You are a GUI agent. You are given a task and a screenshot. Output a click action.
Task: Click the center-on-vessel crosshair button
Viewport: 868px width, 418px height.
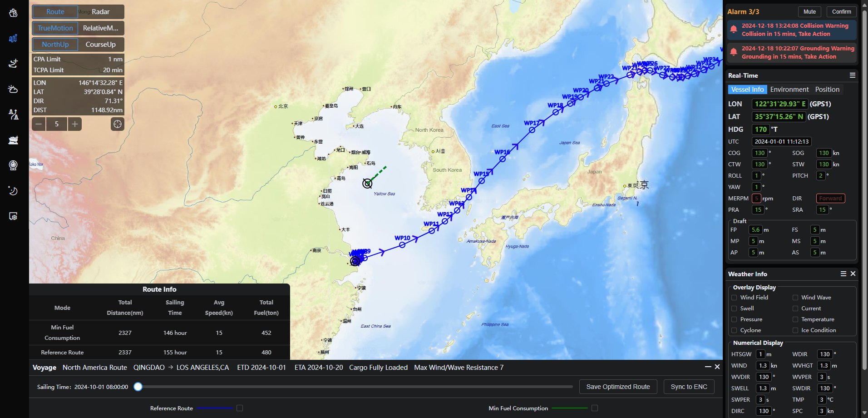click(x=118, y=124)
